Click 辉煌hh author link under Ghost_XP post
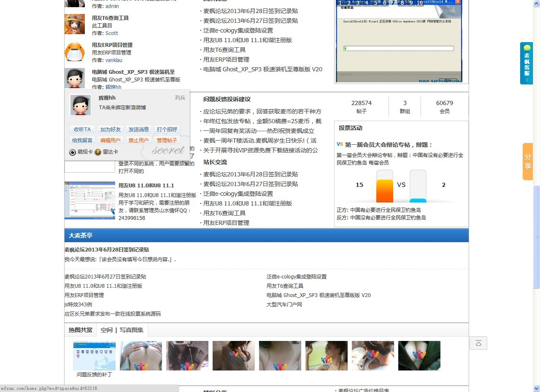 [x=113, y=87]
